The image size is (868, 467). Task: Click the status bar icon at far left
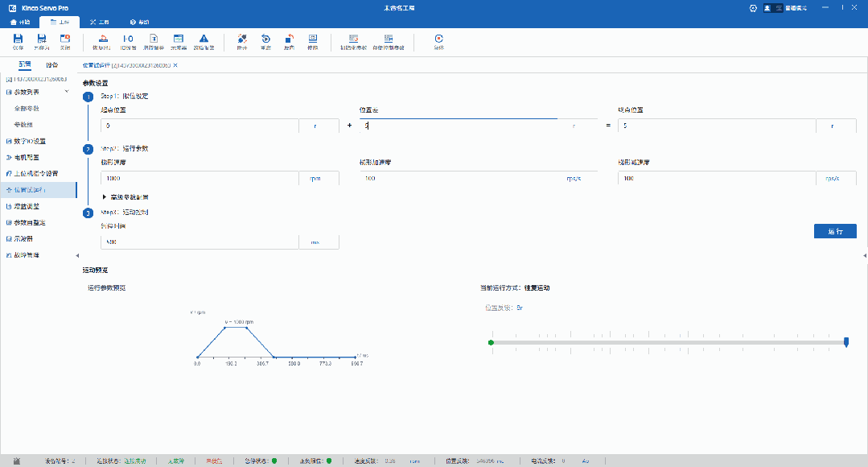click(x=17, y=461)
